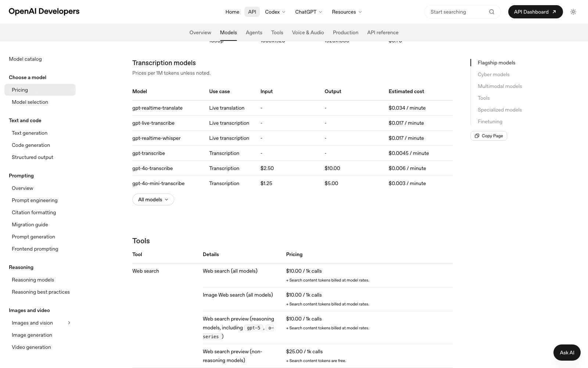Click the OpenAI Developers logo
This screenshot has height=368, width=588.
pyautogui.click(x=44, y=11)
